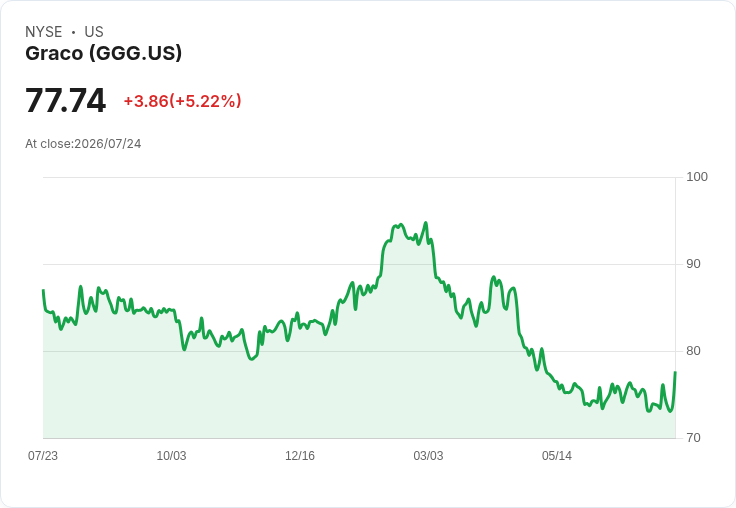Screen dimensions: 736x508
Task: Click the Graco (GGG.US) stock title
Action: (x=103, y=54)
